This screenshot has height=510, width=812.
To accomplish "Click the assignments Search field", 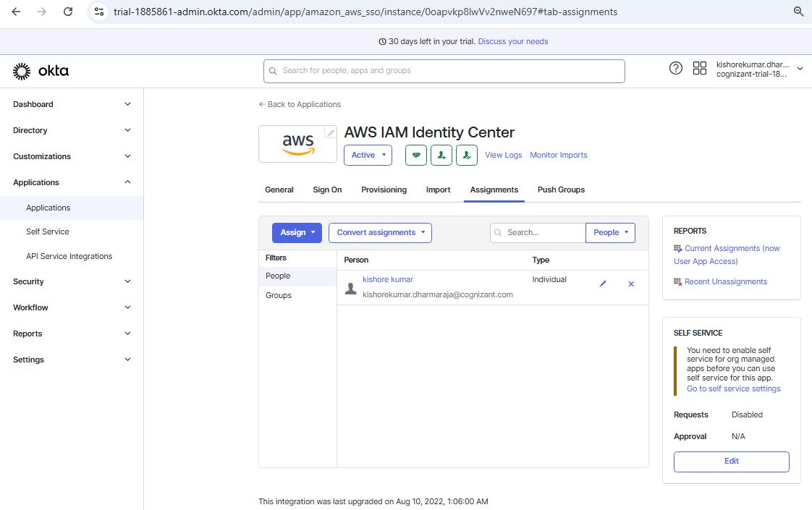I will click(543, 232).
